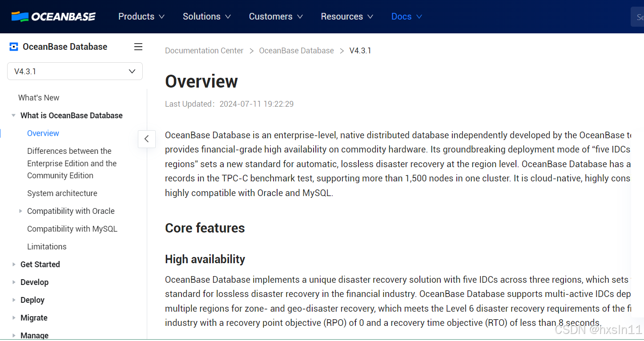Go to Documentation Center breadcrumb
644x341 pixels.
[x=204, y=51]
